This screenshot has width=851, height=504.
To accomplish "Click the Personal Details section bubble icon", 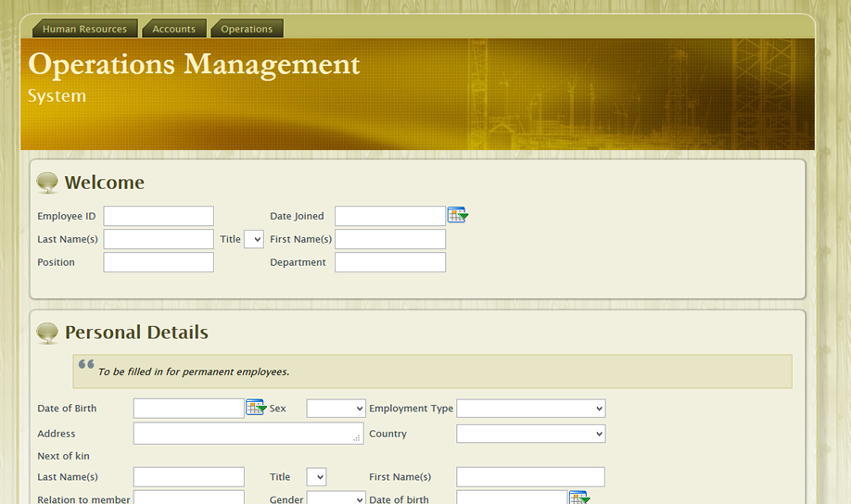I will click(x=47, y=333).
